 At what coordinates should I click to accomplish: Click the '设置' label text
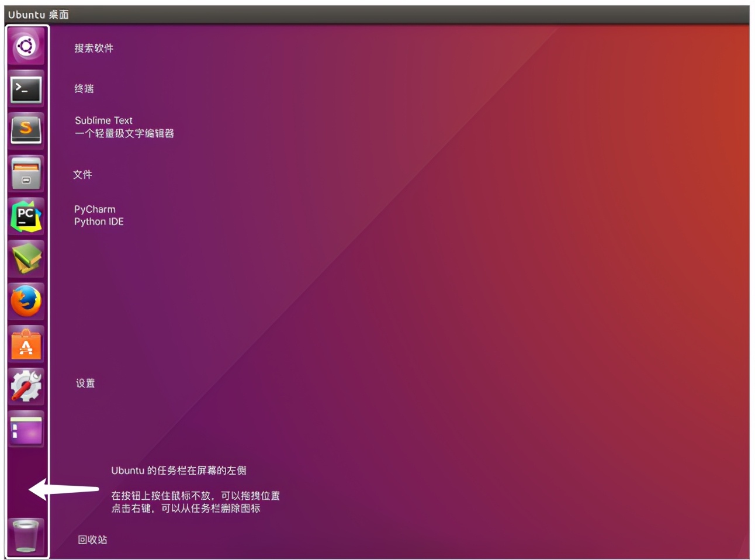coord(85,383)
